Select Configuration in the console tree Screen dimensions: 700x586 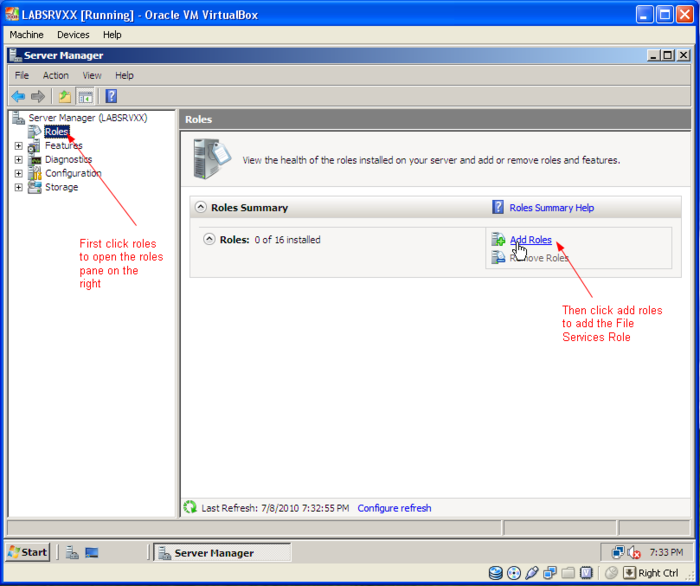tap(73, 173)
